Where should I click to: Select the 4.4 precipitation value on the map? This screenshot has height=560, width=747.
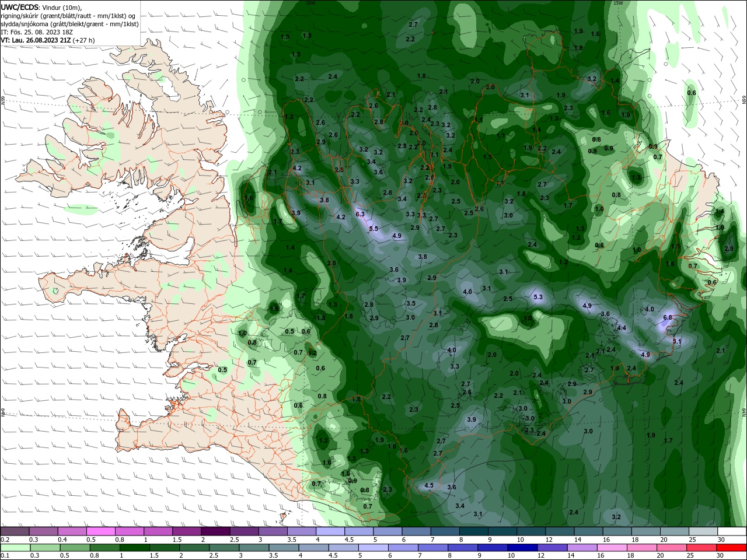[x=622, y=328]
